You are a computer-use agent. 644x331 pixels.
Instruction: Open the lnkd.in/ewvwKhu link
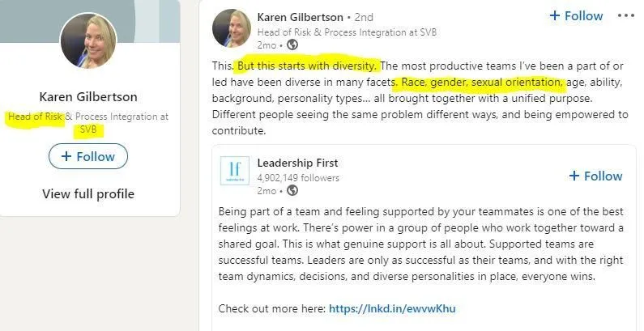[x=396, y=308]
